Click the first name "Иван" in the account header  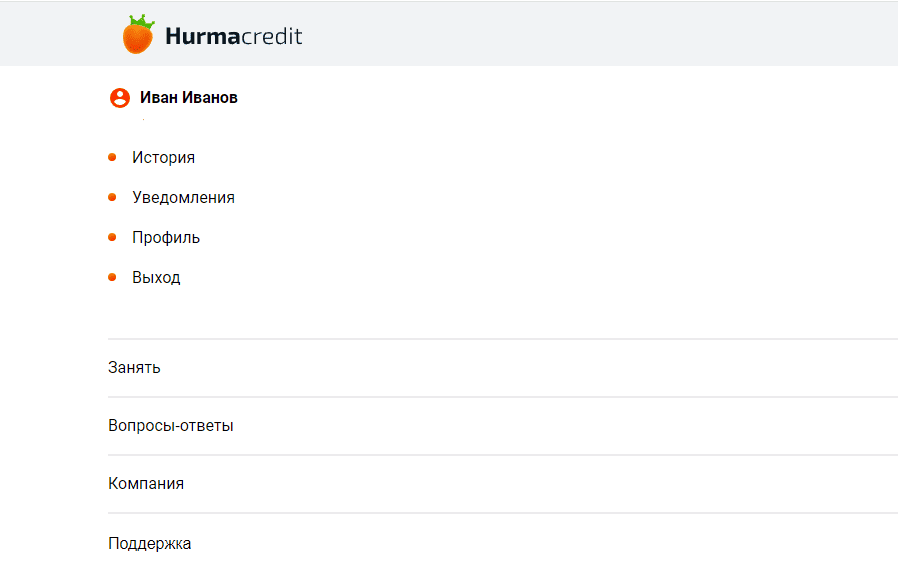tap(158, 98)
